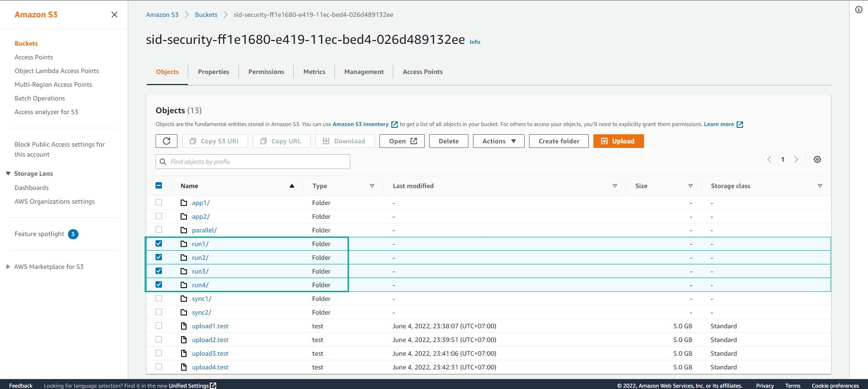Image resolution: width=868 pixels, height=389 pixels.
Task: Uncheck the run4/ row checkbox
Action: (159, 284)
